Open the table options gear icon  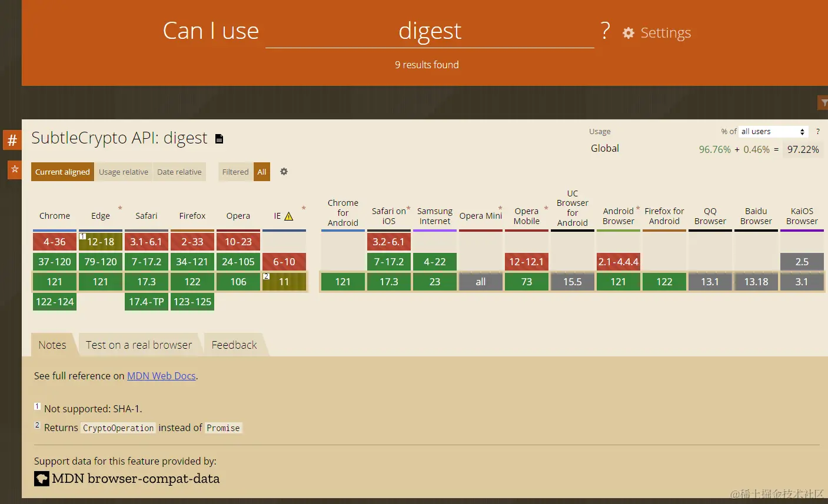pos(284,172)
